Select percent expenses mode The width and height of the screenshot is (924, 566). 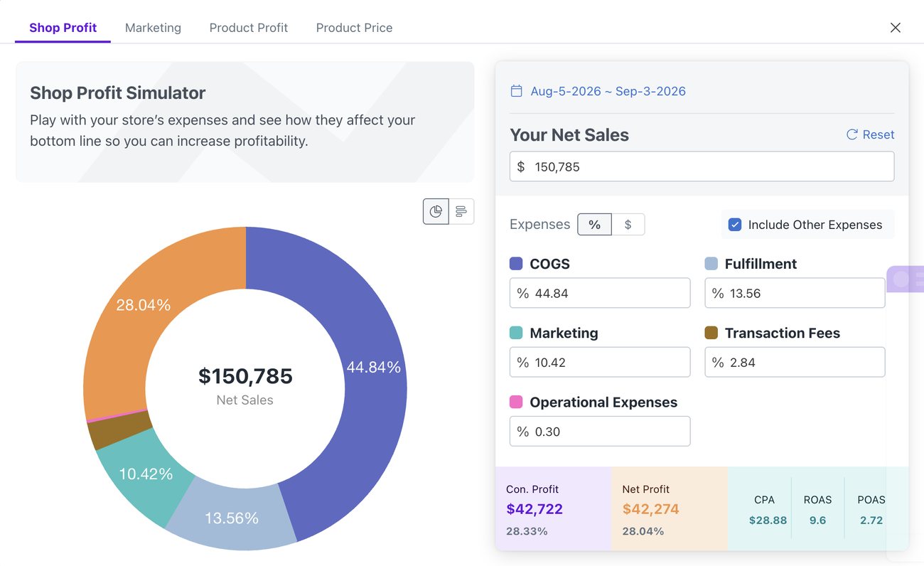point(594,225)
